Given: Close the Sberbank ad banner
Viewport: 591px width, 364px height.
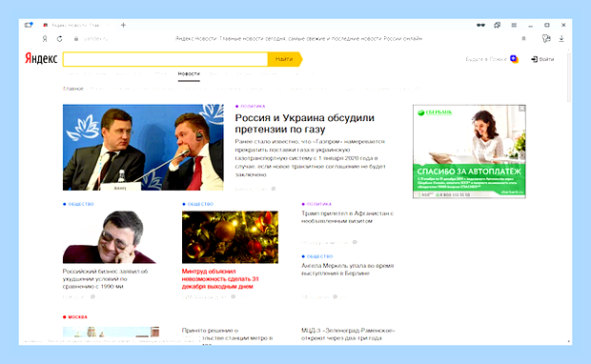Looking at the screenshot, I should [521, 109].
